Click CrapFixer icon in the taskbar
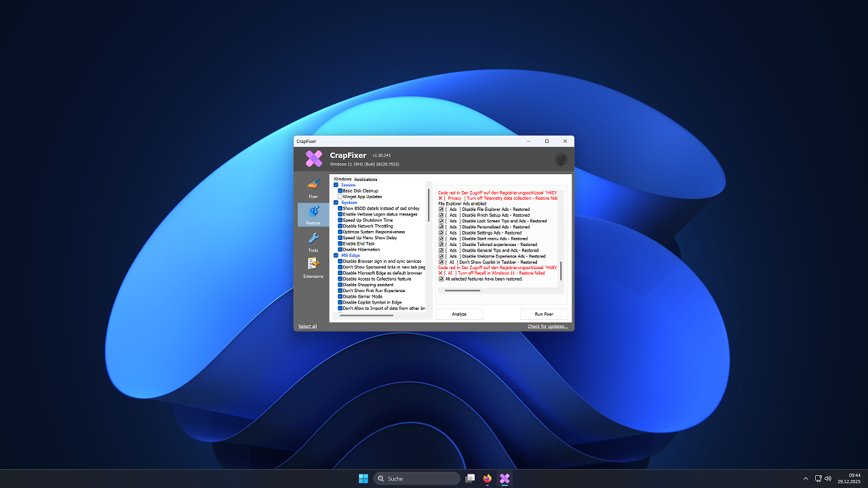The width and height of the screenshot is (868, 488). pyautogui.click(x=505, y=479)
